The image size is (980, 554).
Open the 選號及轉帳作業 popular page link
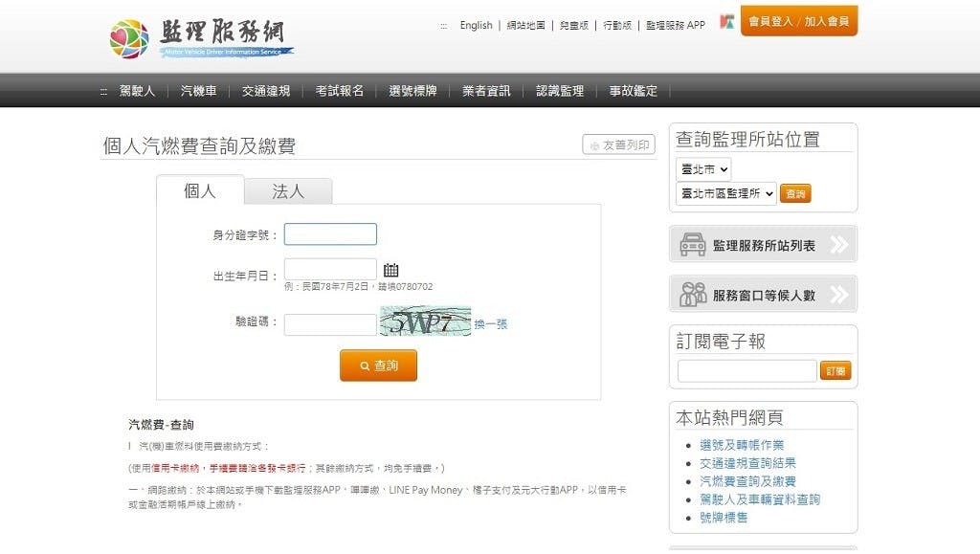(x=742, y=445)
